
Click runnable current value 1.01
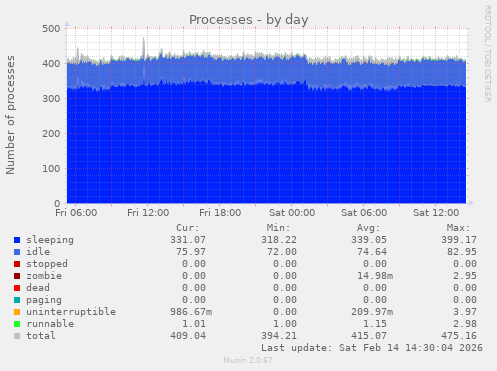tap(194, 324)
